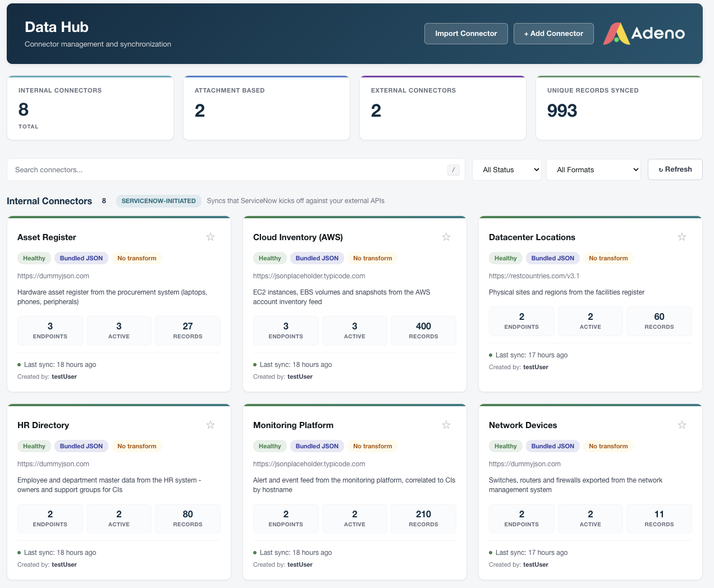Click the Import Connector button

click(466, 34)
